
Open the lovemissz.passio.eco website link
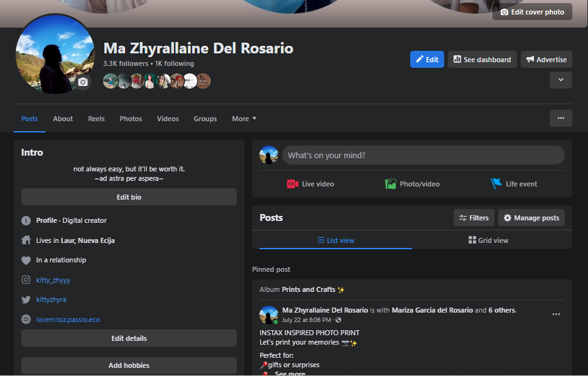pos(68,320)
